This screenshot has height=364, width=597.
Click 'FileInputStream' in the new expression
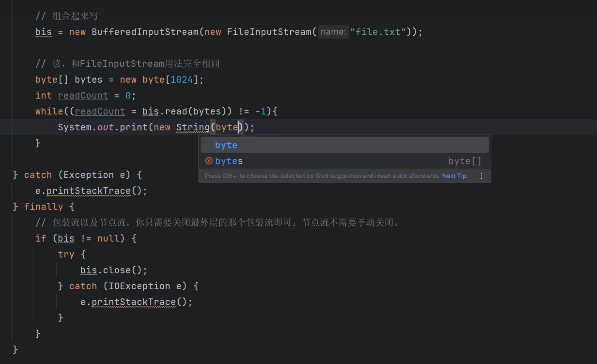point(269,32)
